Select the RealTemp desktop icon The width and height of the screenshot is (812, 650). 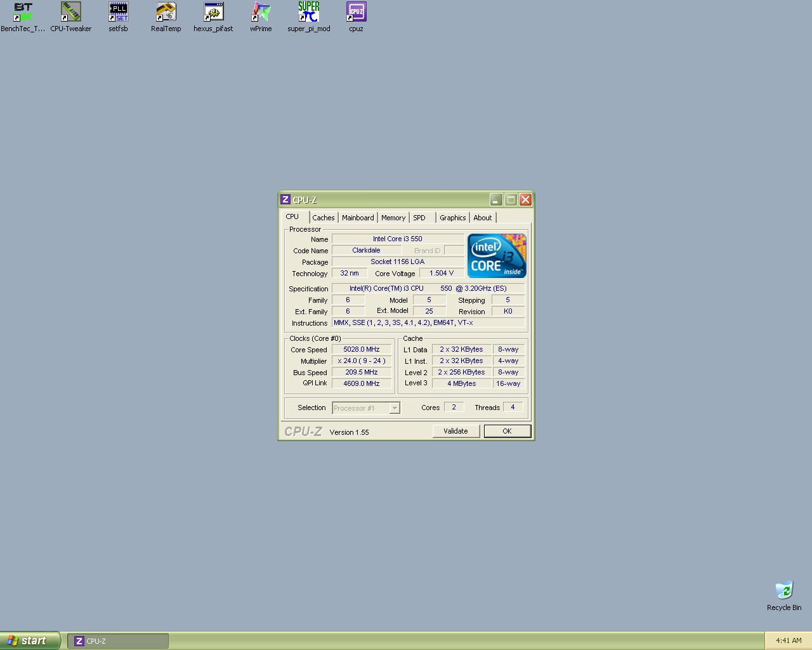[x=166, y=12]
